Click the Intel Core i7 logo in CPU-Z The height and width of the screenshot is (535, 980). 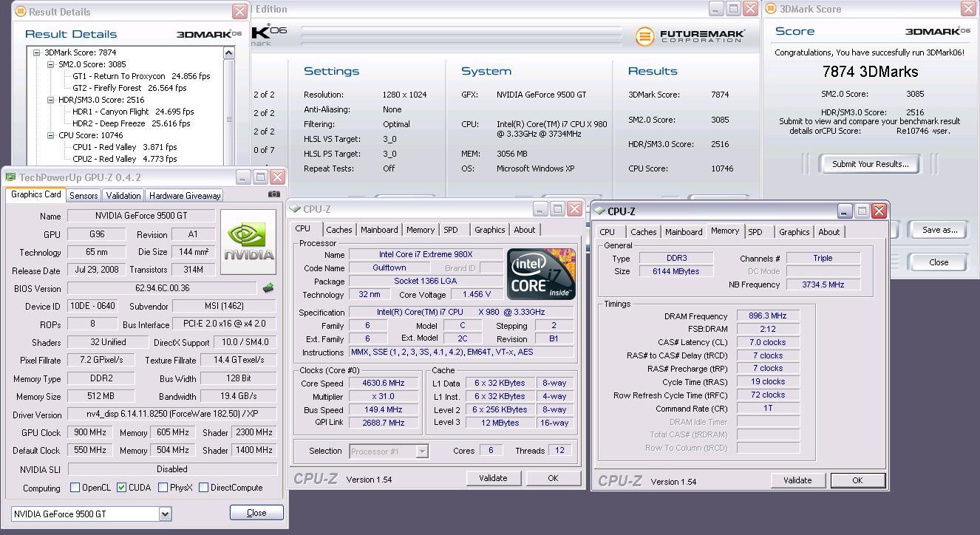(541, 274)
